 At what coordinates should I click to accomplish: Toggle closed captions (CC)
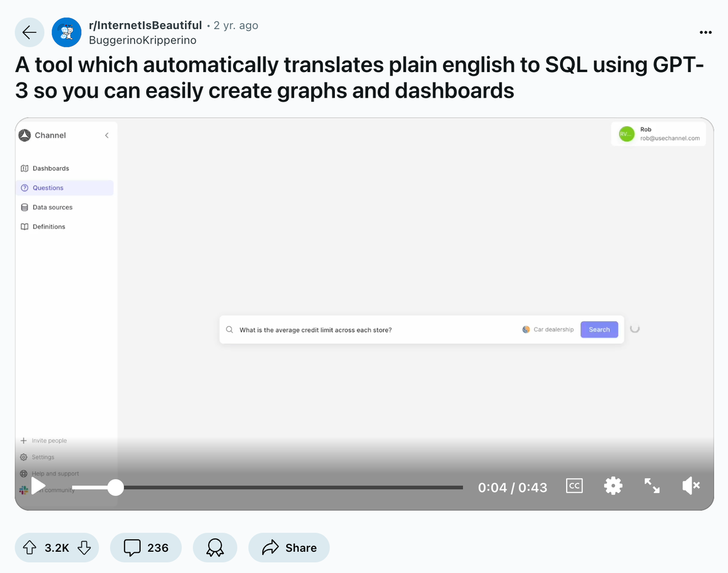(574, 486)
